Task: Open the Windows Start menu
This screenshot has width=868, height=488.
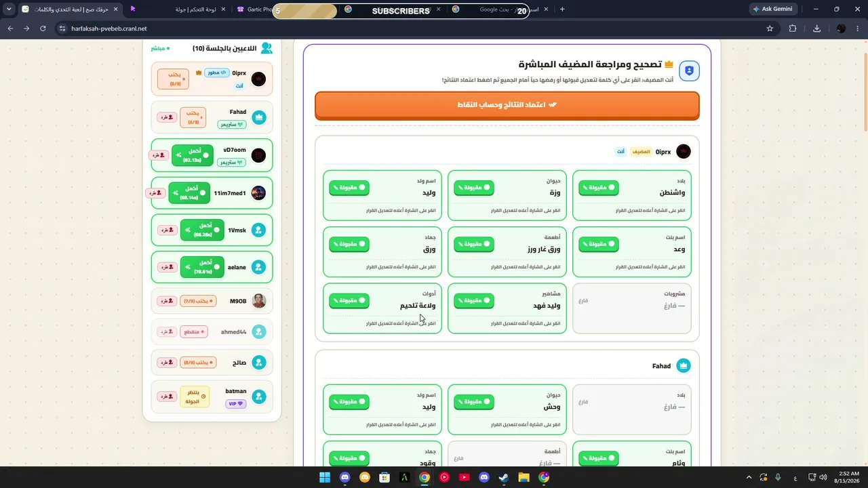Action: coord(325,477)
